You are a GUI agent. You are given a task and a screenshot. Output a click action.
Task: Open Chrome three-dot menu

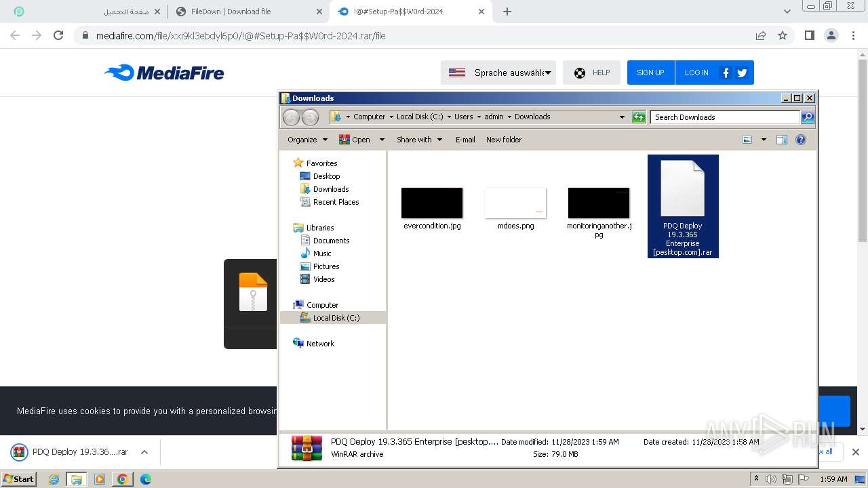click(853, 35)
